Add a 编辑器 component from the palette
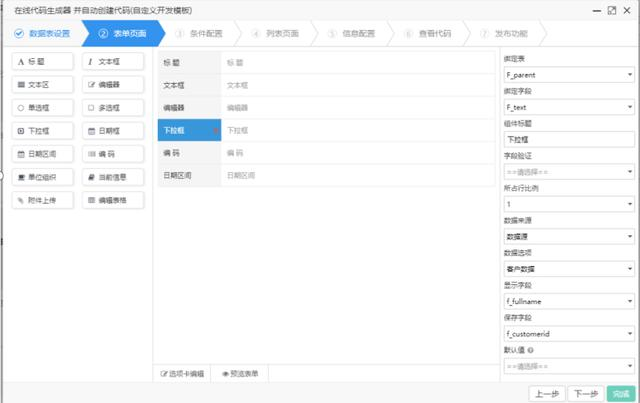Screen dimensions: 640x403 (113, 85)
